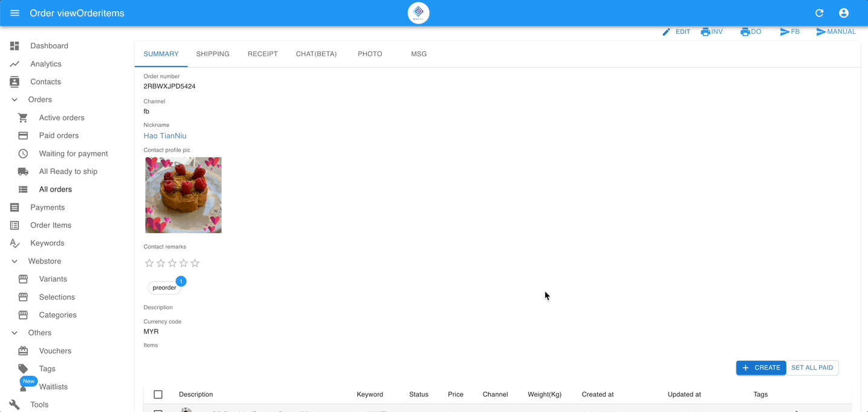The image size is (868, 412).
Task: Click the SET ALL PAID button
Action: pyautogui.click(x=812, y=368)
